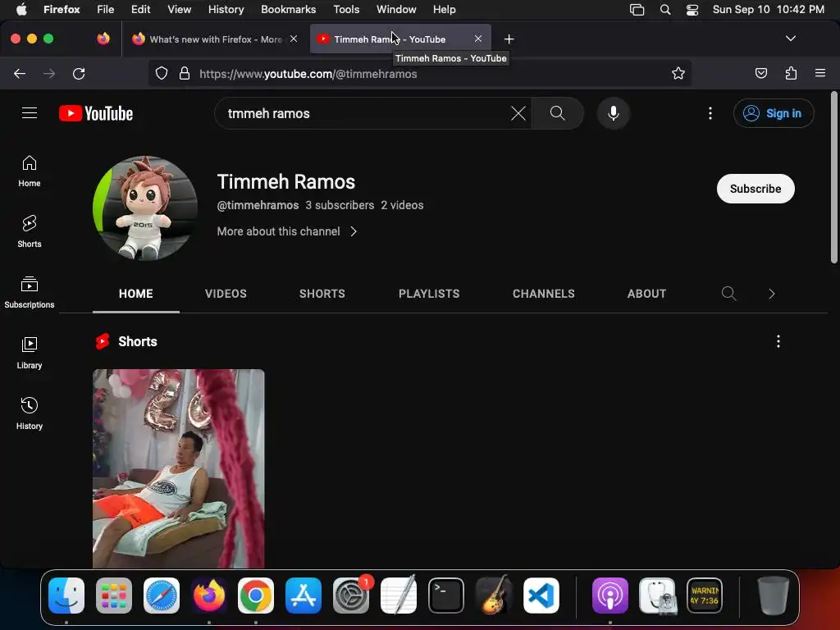
Task: Click the channel avatar picture
Action: click(145, 208)
